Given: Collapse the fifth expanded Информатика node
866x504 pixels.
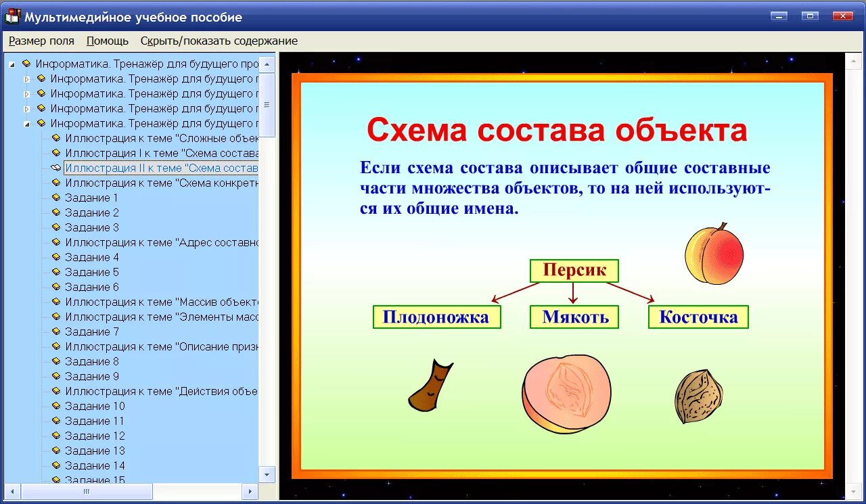Looking at the screenshot, I should tap(27, 124).
